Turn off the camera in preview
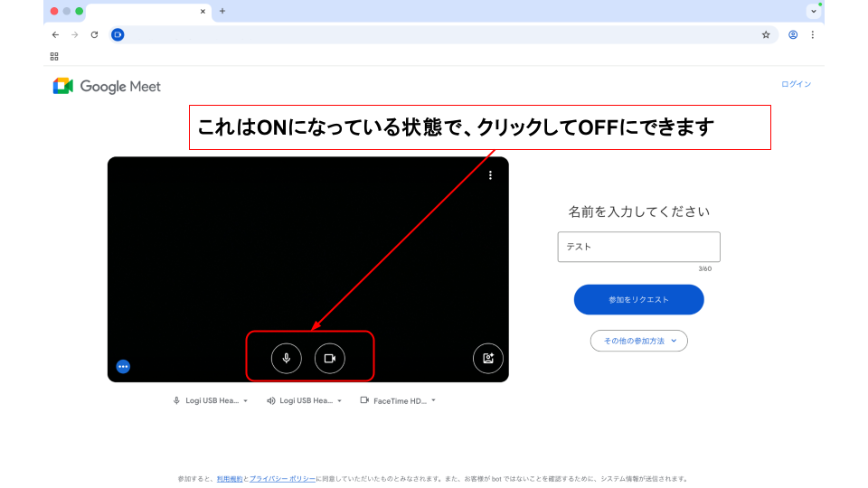868x488 pixels. point(330,358)
